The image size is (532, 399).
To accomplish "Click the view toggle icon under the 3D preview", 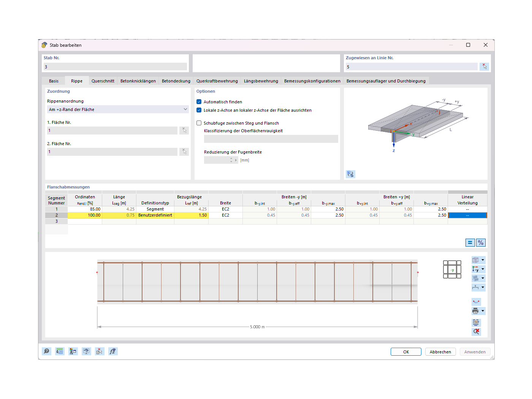I will point(350,174).
